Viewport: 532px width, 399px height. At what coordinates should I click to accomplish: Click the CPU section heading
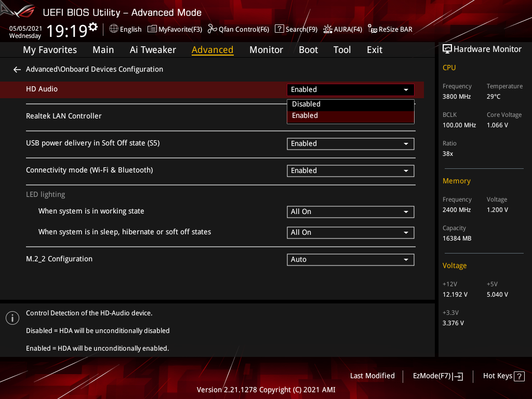point(449,68)
